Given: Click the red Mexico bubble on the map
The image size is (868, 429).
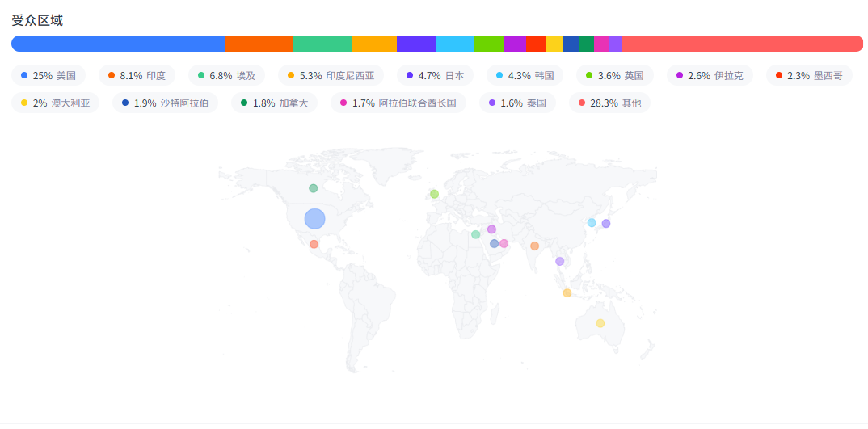Looking at the screenshot, I should [314, 244].
